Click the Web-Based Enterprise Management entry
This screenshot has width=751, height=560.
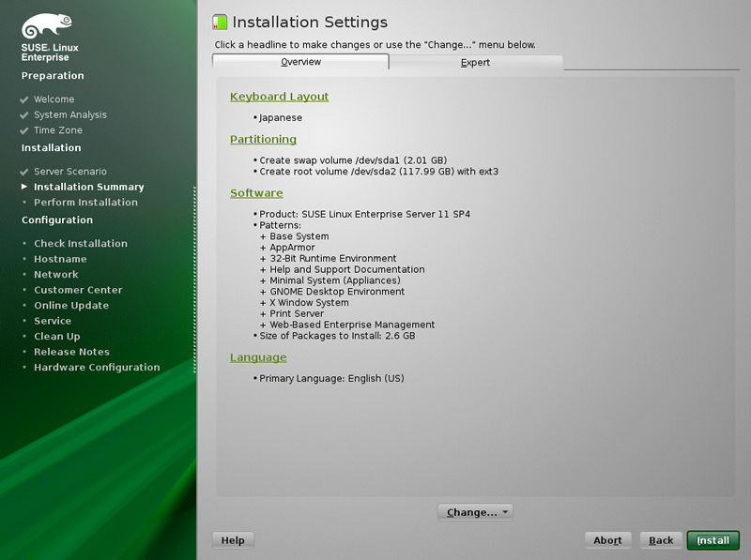point(352,325)
